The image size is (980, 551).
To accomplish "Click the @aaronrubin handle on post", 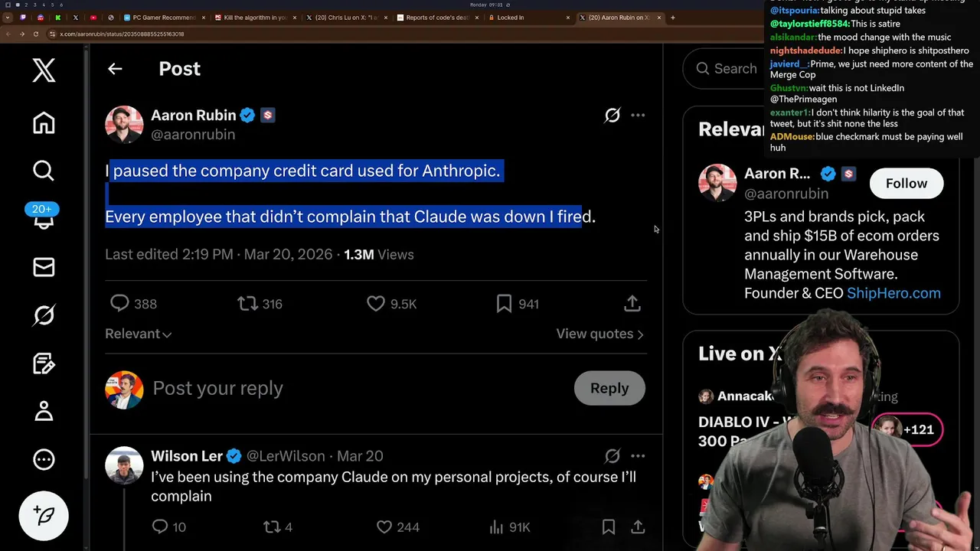I will tap(193, 135).
